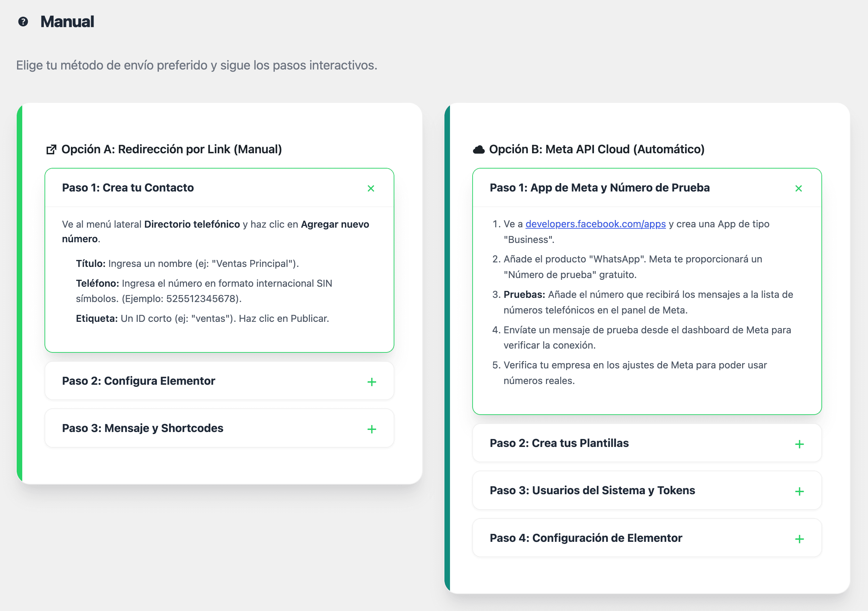
Task: Click the cloud icon next to Opción B
Action: [x=479, y=150]
